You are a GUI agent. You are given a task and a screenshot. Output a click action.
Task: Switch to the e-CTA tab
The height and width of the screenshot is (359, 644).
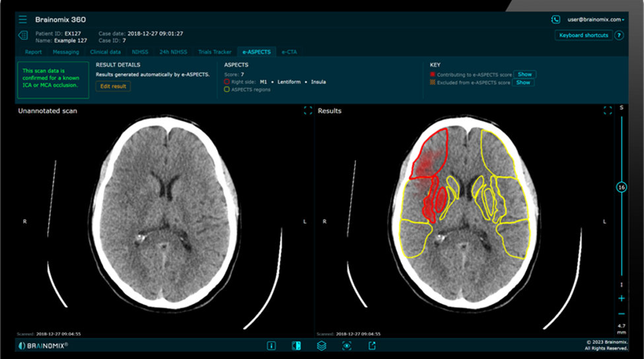click(x=289, y=52)
